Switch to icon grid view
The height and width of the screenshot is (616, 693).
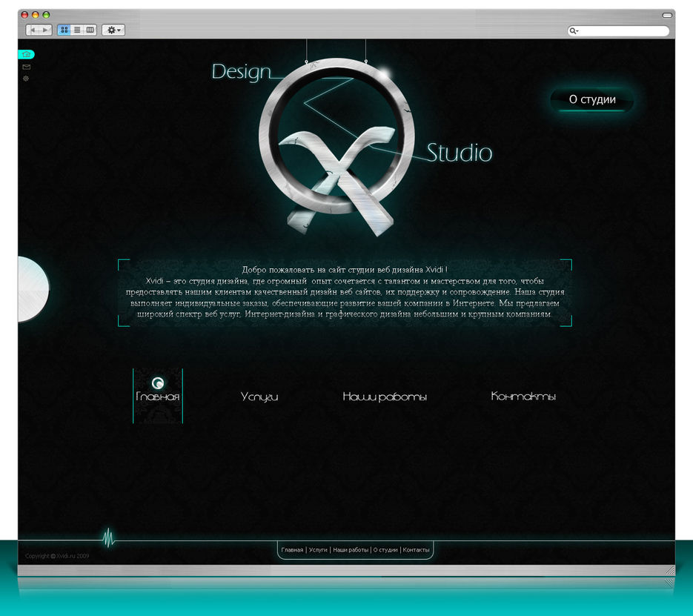[x=64, y=30]
